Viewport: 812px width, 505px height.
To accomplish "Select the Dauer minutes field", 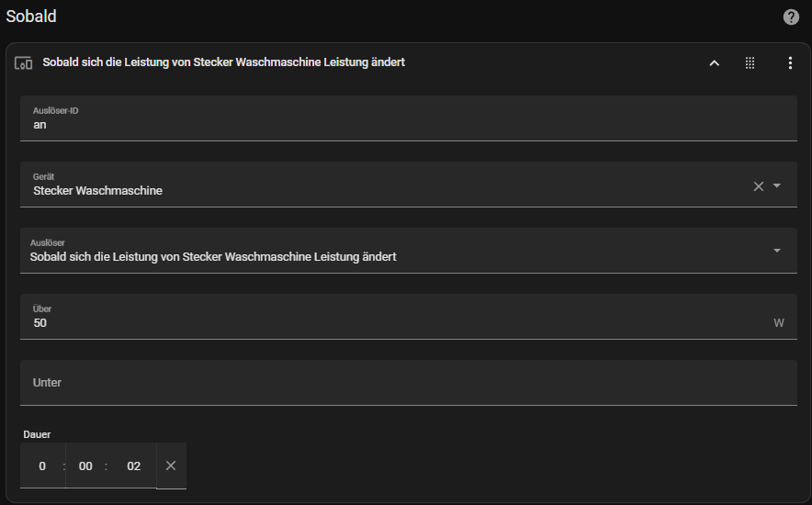I will pos(85,466).
